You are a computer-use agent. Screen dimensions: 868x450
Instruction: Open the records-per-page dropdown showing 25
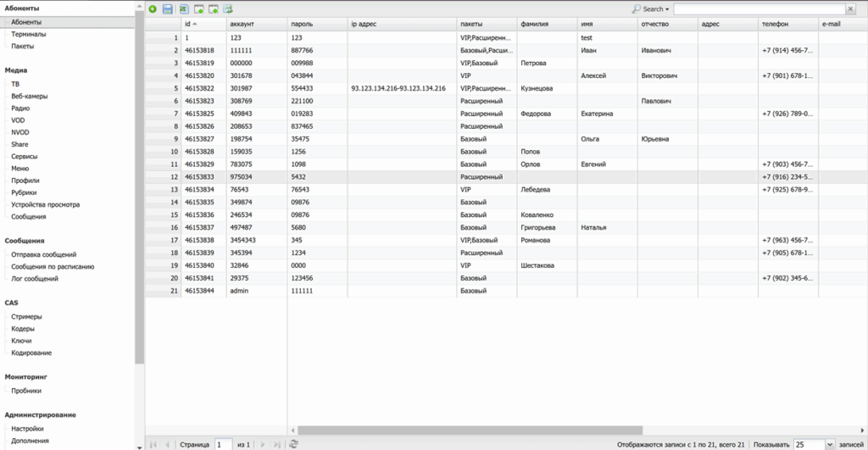828,444
